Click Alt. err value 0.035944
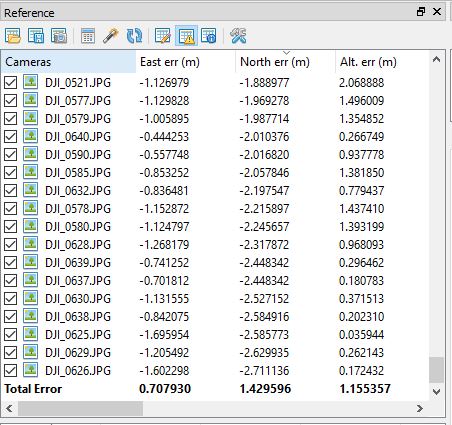Image resolution: width=452 pixels, height=425 pixels. [x=362, y=335]
